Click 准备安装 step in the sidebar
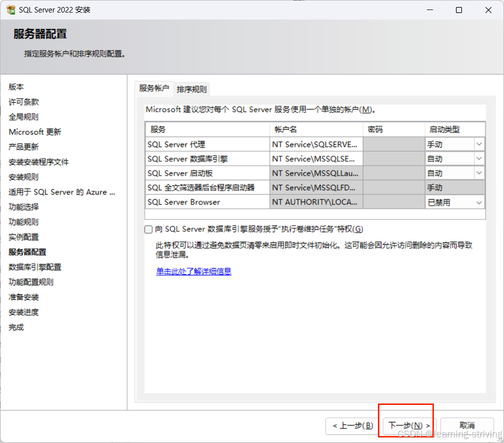The image size is (504, 443). click(x=24, y=297)
